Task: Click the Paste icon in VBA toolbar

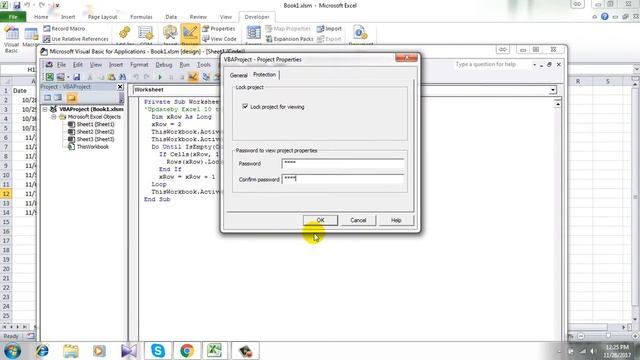Action: [x=111, y=77]
